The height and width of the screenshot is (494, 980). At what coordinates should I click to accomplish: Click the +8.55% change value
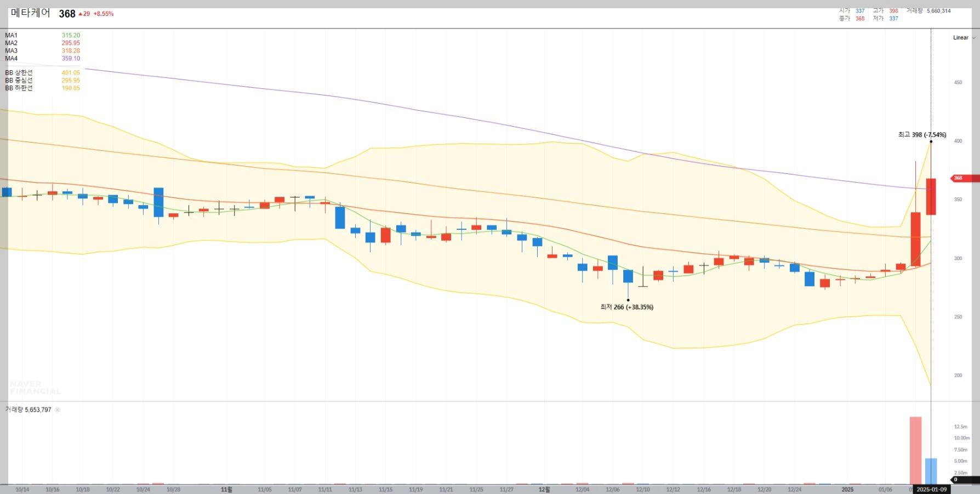pos(104,14)
